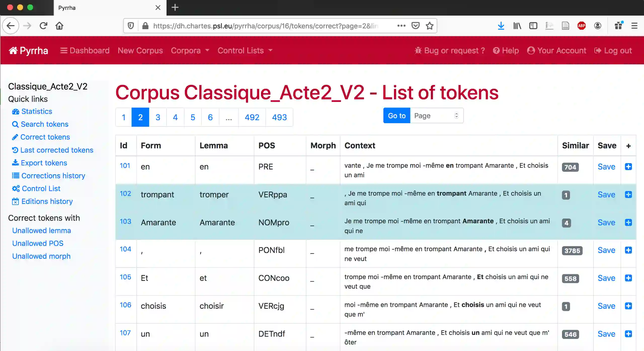Click the plus icon for token 101
This screenshot has height=351, width=644.
click(628, 167)
